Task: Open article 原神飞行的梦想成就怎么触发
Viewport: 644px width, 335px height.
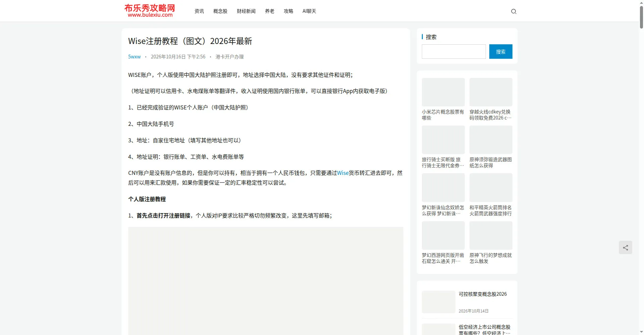Action: 490,258
